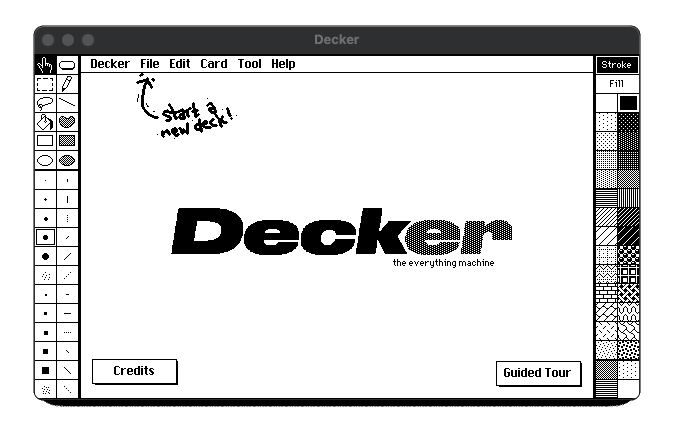Open the Edit menu

click(180, 64)
